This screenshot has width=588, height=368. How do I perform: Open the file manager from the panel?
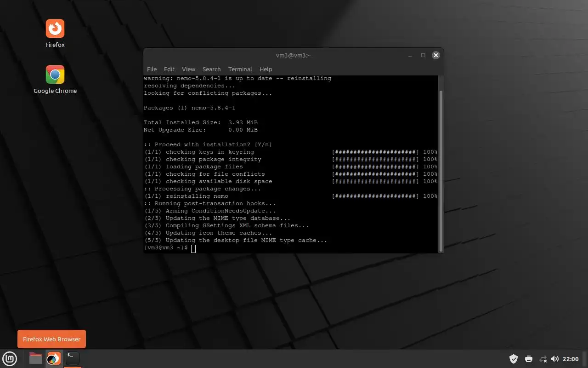pos(36,358)
